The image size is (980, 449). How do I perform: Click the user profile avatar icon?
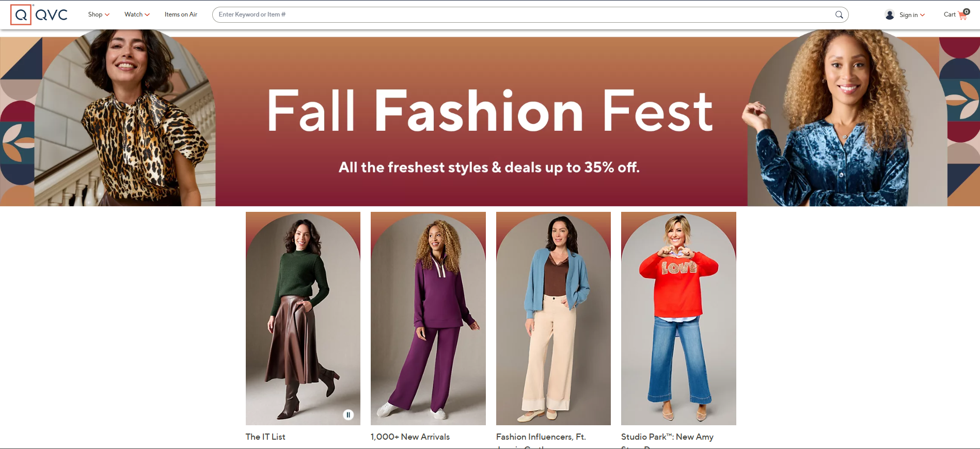(x=890, y=15)
